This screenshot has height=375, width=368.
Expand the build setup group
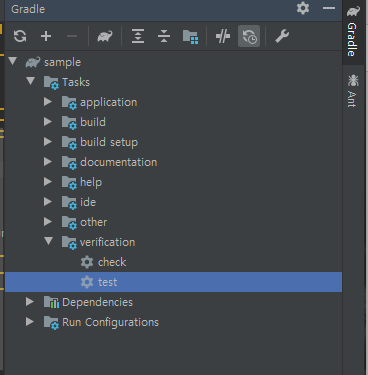[x=48, y=141]
